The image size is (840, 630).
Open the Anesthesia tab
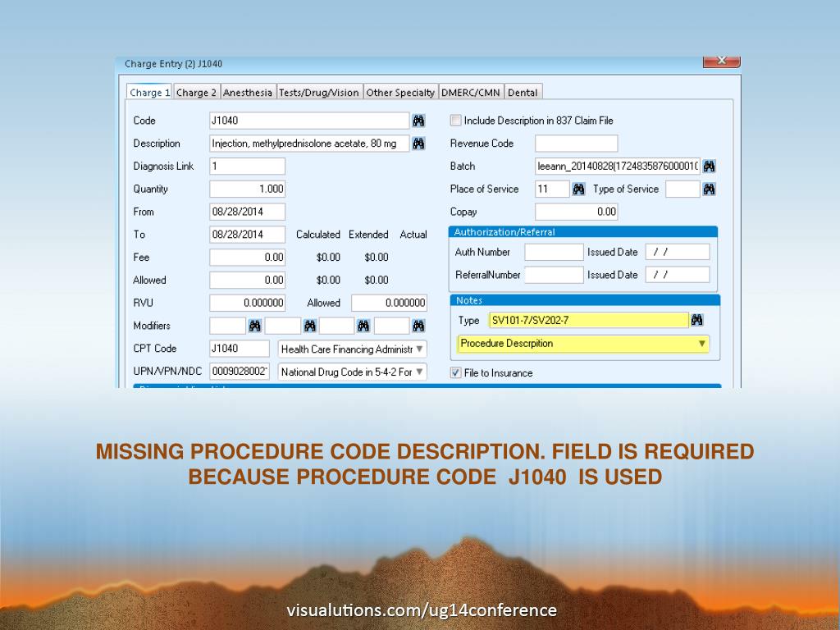(248, 93)
